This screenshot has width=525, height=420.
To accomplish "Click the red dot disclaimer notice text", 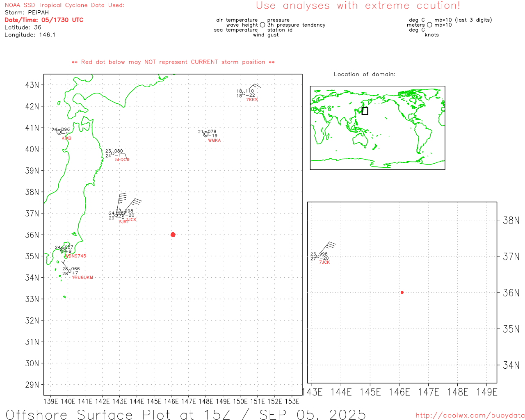I will pos(173,62).
